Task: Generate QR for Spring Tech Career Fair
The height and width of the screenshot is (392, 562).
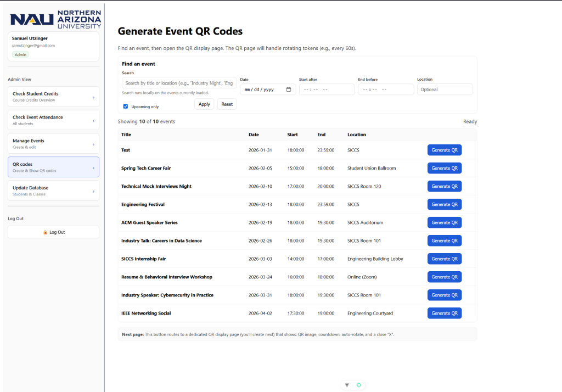Action: click(x=445, y=168)
